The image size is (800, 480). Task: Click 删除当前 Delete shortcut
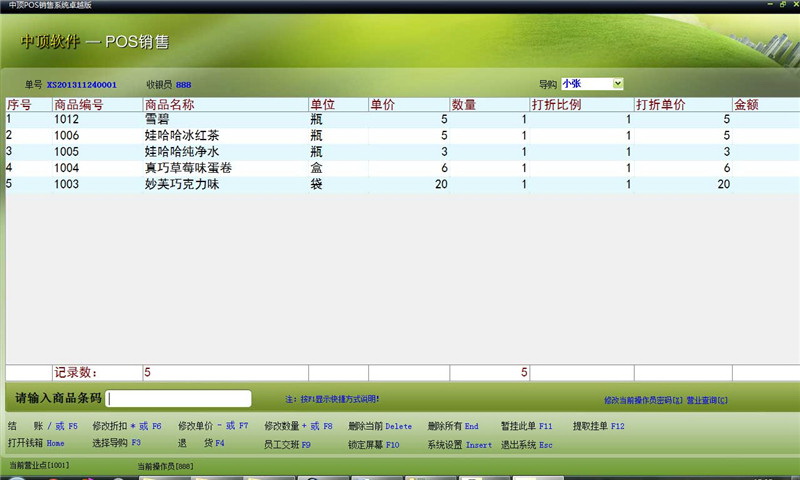(380, 426)
